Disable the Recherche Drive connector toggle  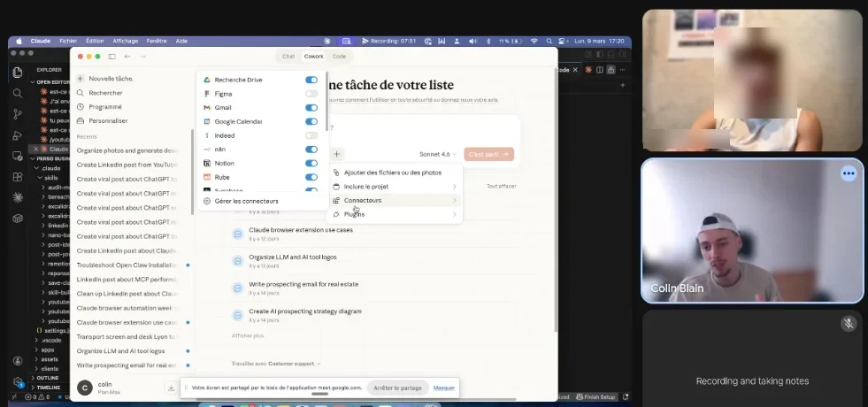[x=311, y=80]
